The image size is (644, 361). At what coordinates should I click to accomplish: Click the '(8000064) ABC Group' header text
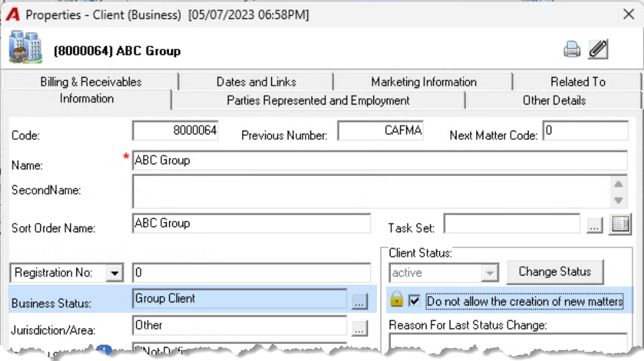click(x=117, y=51)
